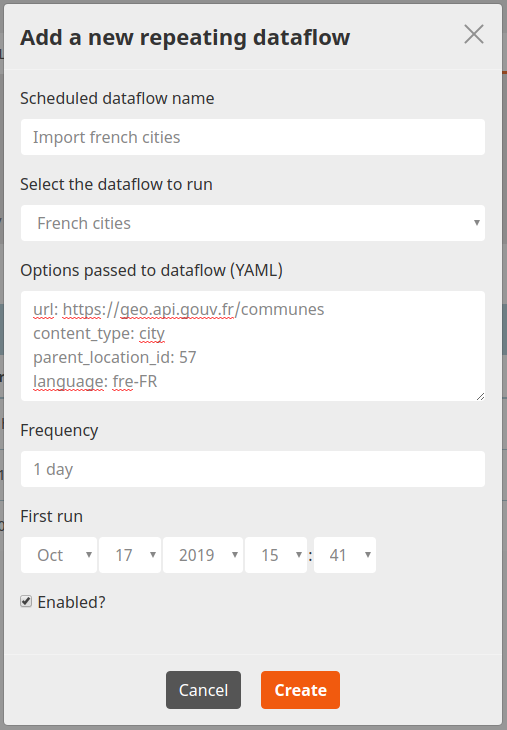Grab the YAML textarea resize handle
The width and height of the screenshot is (507, 730).
[480, 396]
